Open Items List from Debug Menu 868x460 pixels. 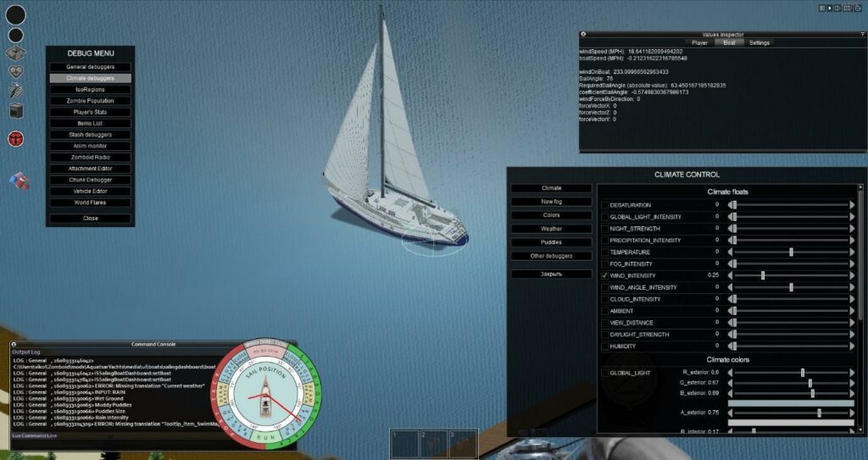(x=90, y=124)
